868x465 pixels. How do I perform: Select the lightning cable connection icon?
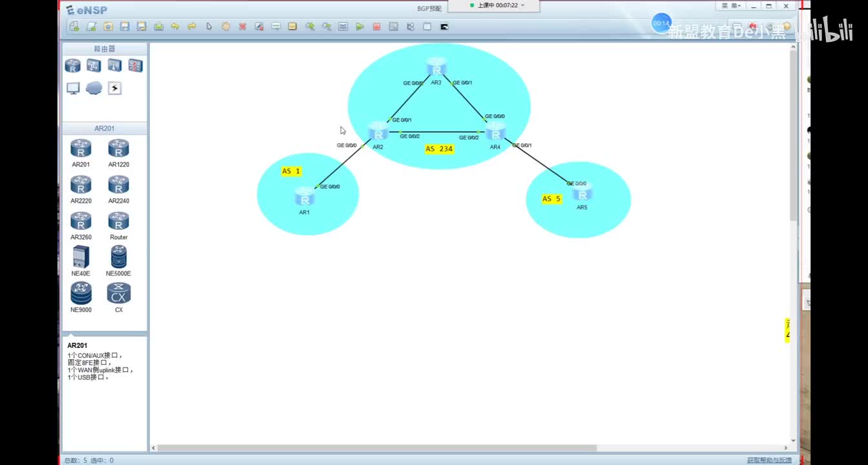pyautogui.click(x=114, y=88)
